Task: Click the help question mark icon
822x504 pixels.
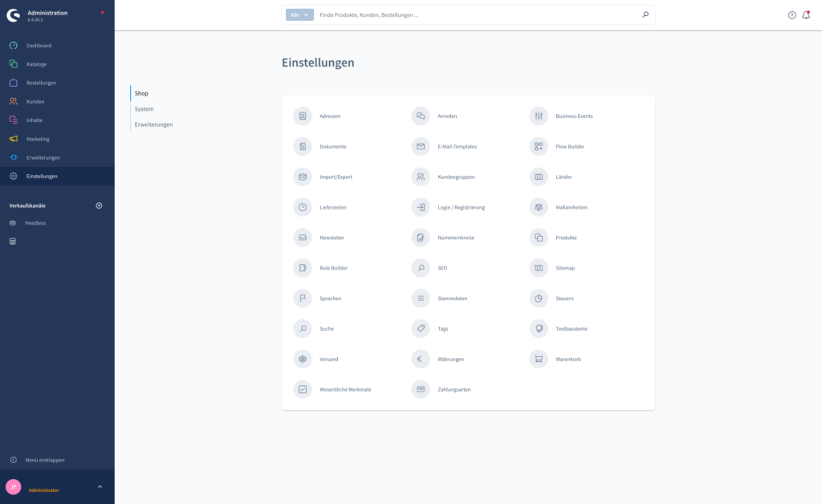Action: point(791,15)
